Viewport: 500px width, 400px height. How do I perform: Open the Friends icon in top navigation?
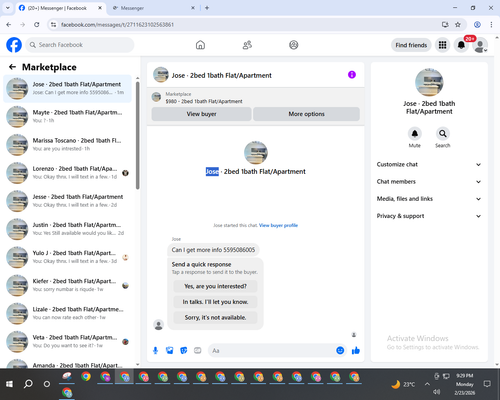(x=247, y=45)
